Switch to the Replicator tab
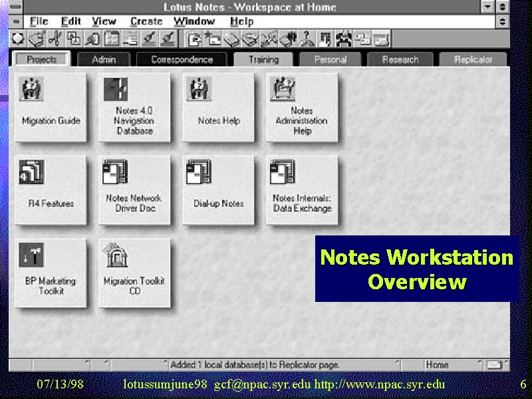Screen dimensions: 532x399 (473, 60)
